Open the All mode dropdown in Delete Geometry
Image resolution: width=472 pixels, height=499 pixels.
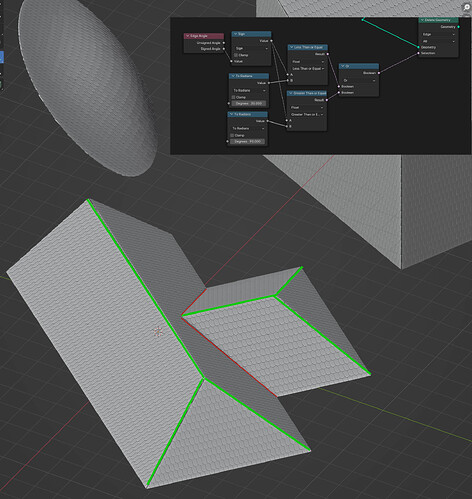point(438,41)
